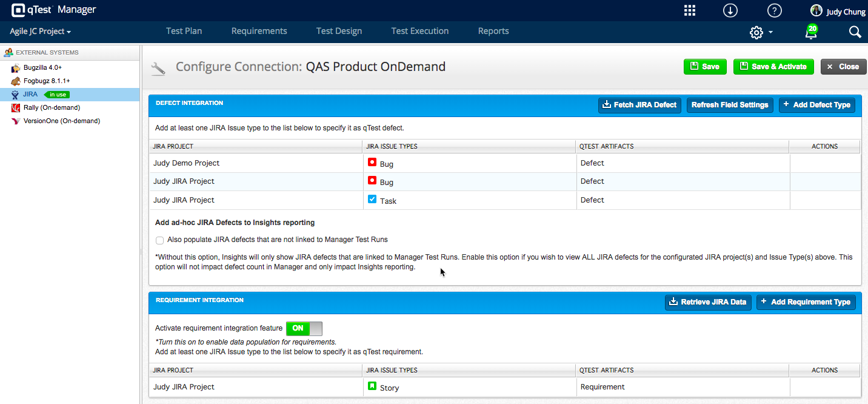Enable populating unlinked JIRA defects checkbox
The image size is (868, 404).
coord(160,240)
